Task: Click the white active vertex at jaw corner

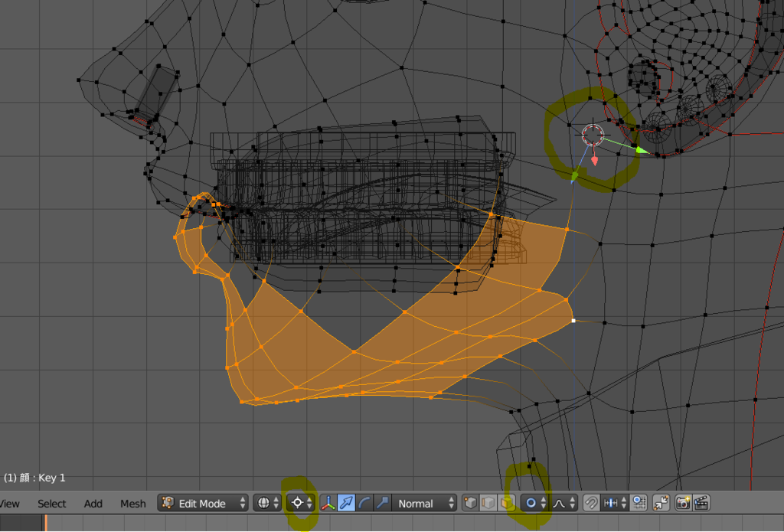Action: point(573,321)
